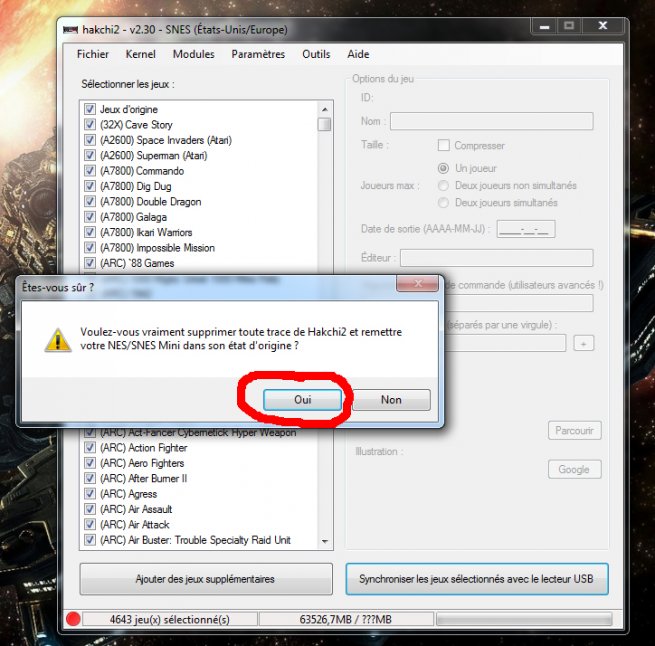655x646 pixels.
Task: Click the game list scroll-up arrow
Action: [324, 108]
